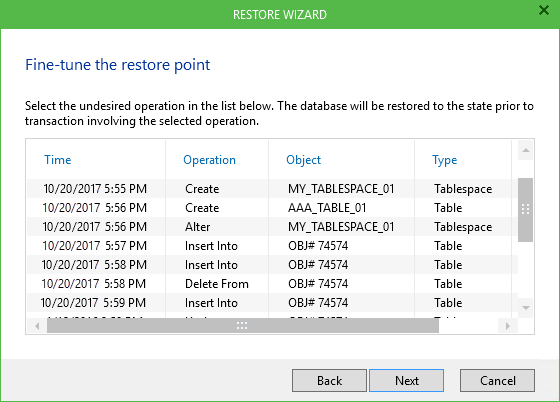The width and height of the screenshot is (560, 402).
Task: Sort list by Time column header
Action: point(58,160)
